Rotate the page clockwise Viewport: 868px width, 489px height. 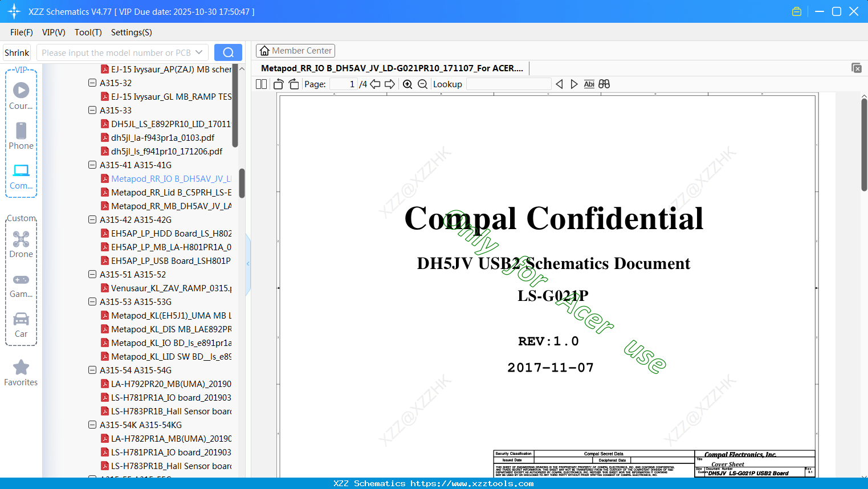tap(294, 84)
